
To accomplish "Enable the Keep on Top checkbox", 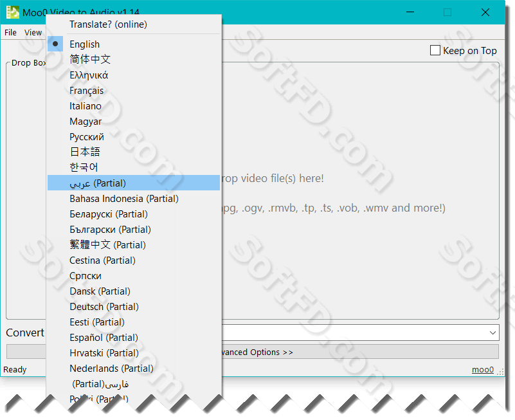I will pyautogui.click(x=435, y=50).
